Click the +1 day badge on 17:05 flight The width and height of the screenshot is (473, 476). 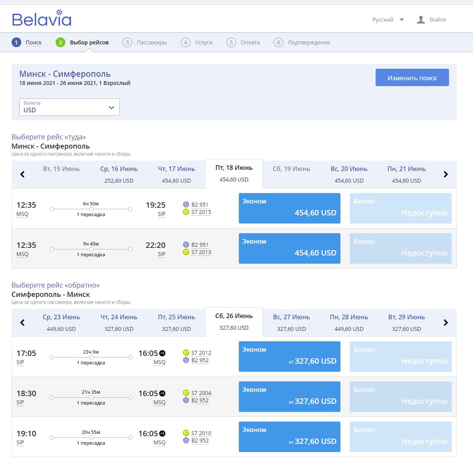pos(162,353)
